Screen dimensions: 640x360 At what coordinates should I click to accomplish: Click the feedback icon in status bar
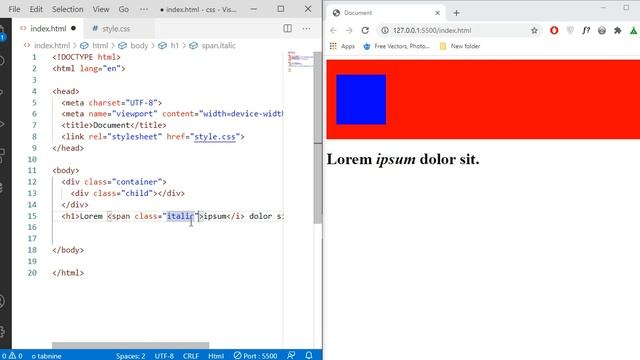coord(291,356)
